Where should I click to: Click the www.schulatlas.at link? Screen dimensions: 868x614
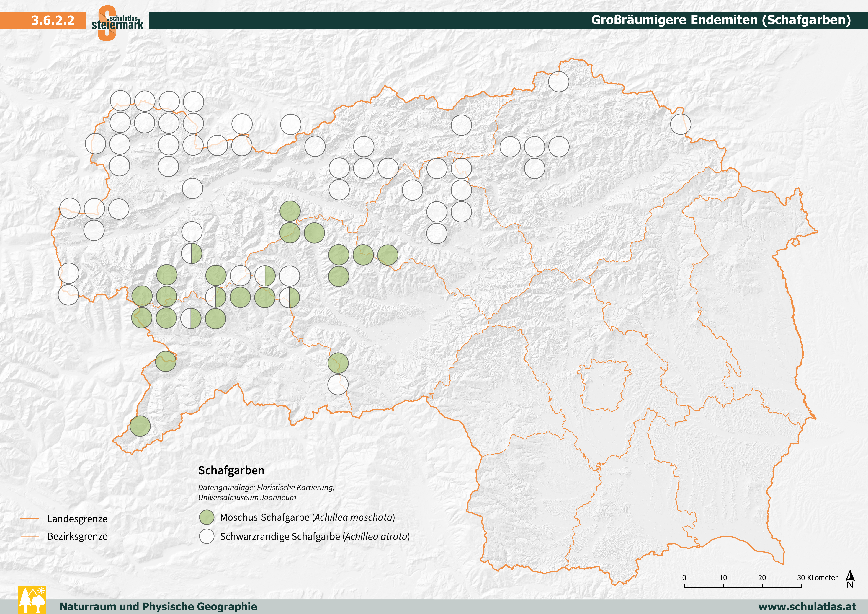point(807,606)
